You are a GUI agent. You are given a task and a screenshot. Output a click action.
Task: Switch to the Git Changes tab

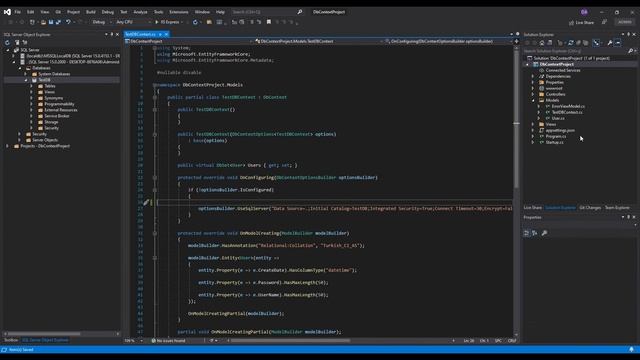tap(590, 208)
